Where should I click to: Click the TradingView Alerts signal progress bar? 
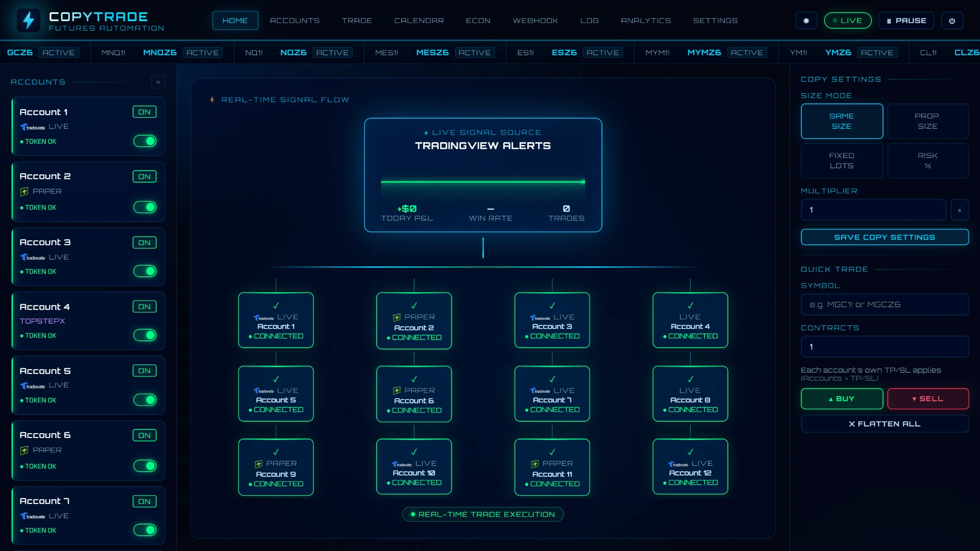pos(483,182)
